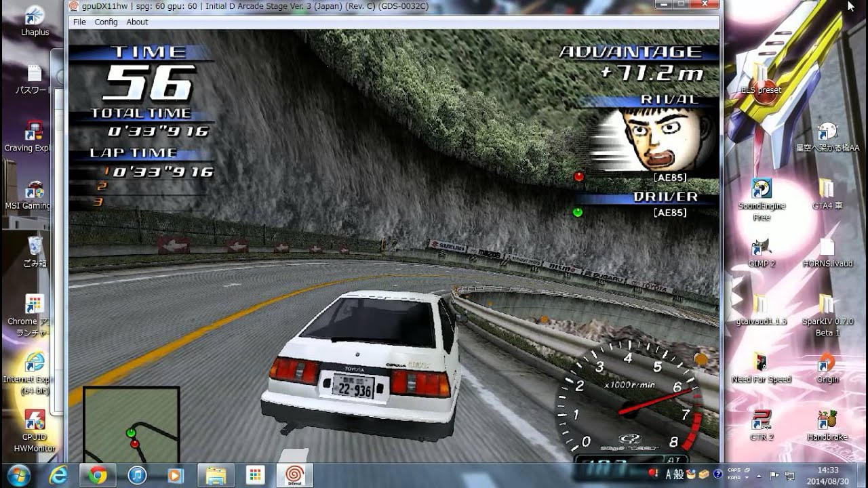868x488 pixels.
Task: Open the SparkIV 0.7.0 Beta 1 folder
Action: click(827, 315)
